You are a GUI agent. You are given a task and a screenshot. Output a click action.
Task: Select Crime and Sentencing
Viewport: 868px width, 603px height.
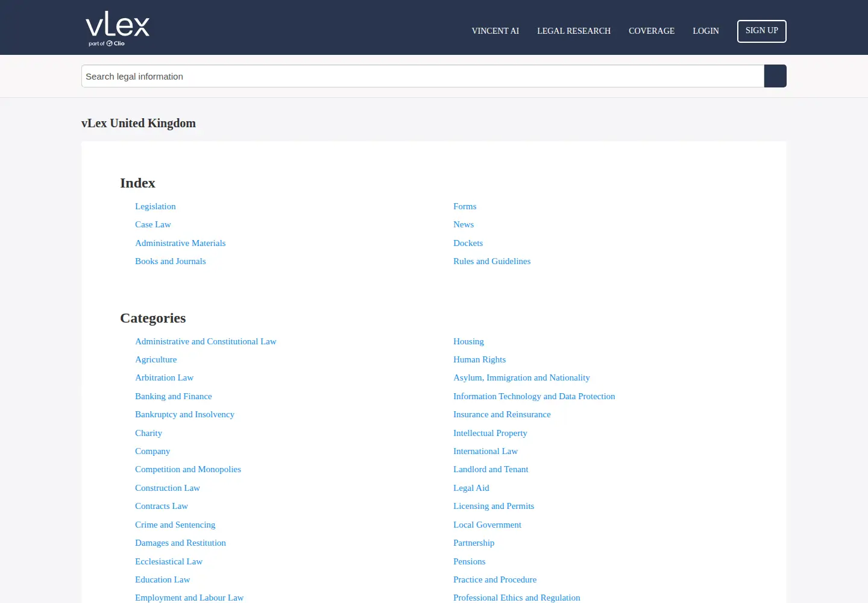click(175, 525)
